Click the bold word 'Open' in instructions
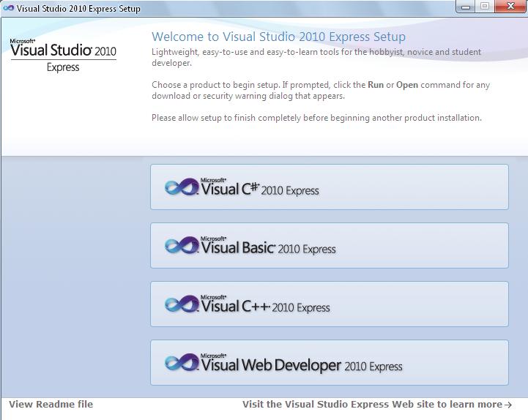The width and height of the screenshot is (528, 420). [407, 85]
